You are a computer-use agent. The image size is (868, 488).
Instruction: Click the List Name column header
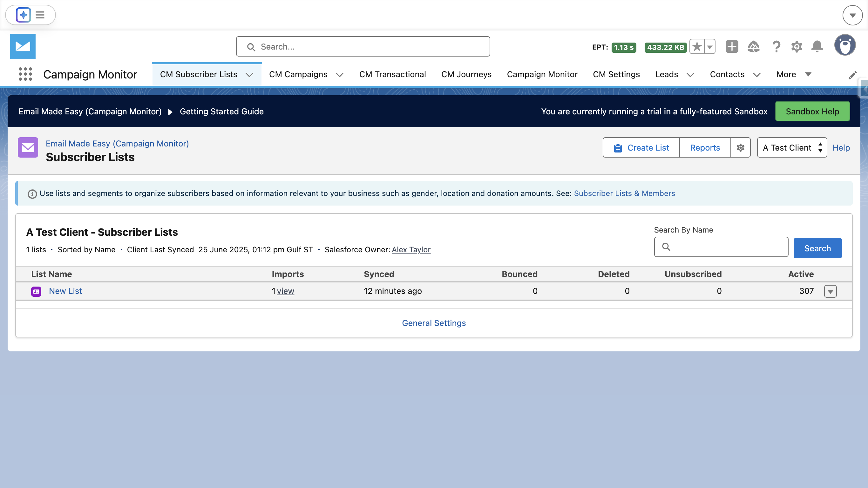pos(51,274)
